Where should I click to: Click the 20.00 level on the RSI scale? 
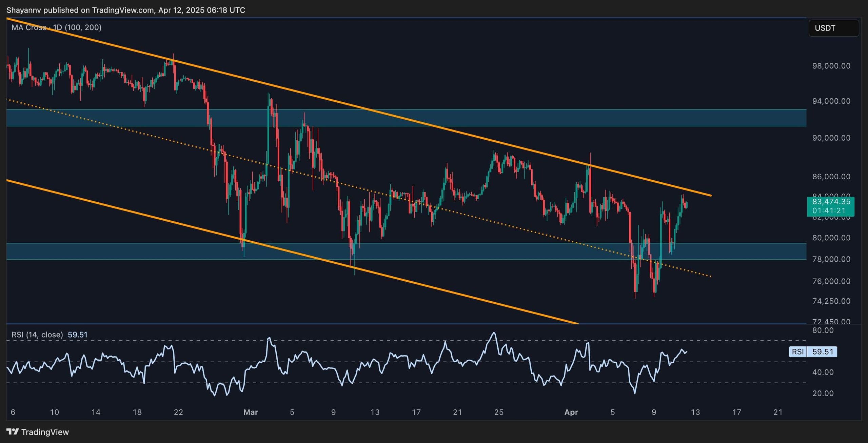click(823, 394)
